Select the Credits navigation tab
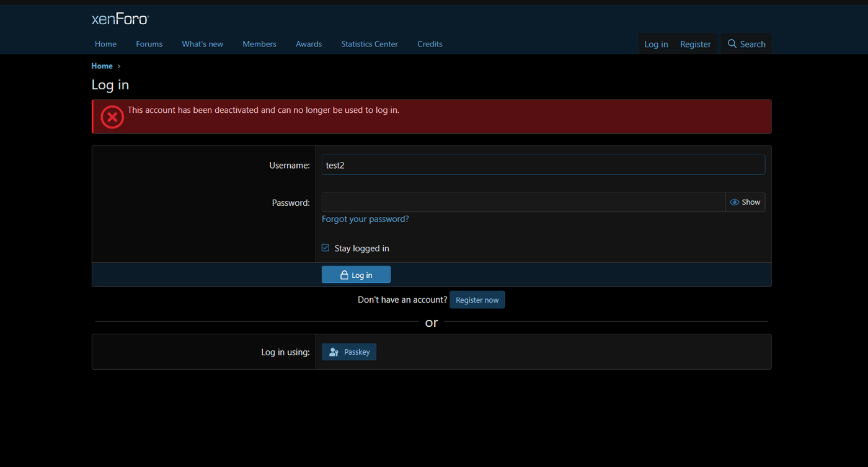The width and height of the screenshot is (868, 467). tap(430, 44)
